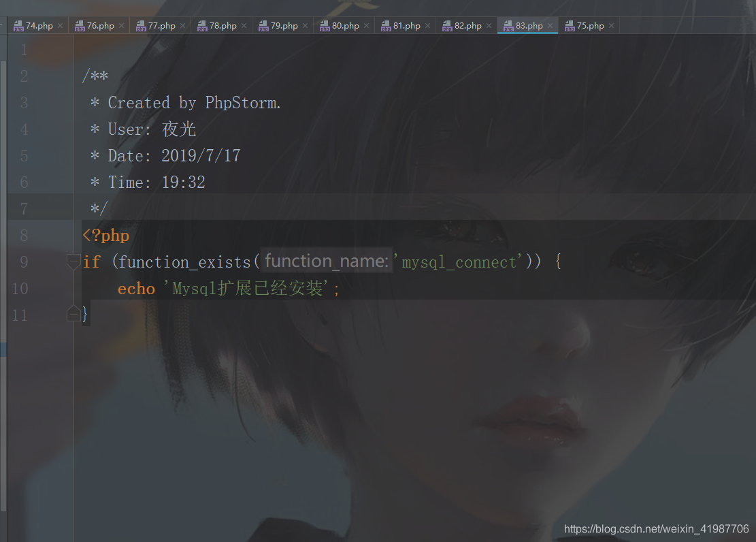The height and width of the screenshot is (542, 756).
Task: Switch to the 82.php tab
Action: (x=467, y=26)
